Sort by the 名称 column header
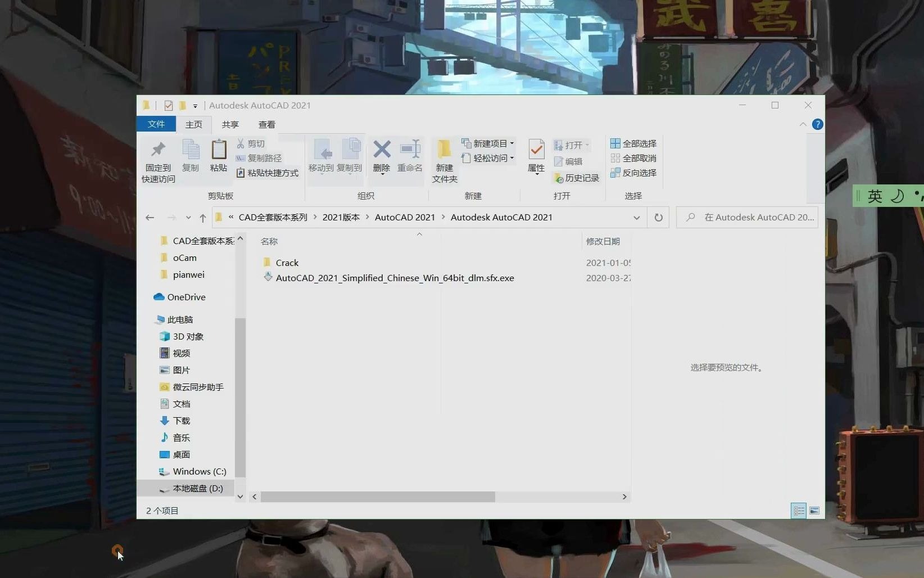The height and width of the screenshot is (578, 924). click(x=269, y=241)
